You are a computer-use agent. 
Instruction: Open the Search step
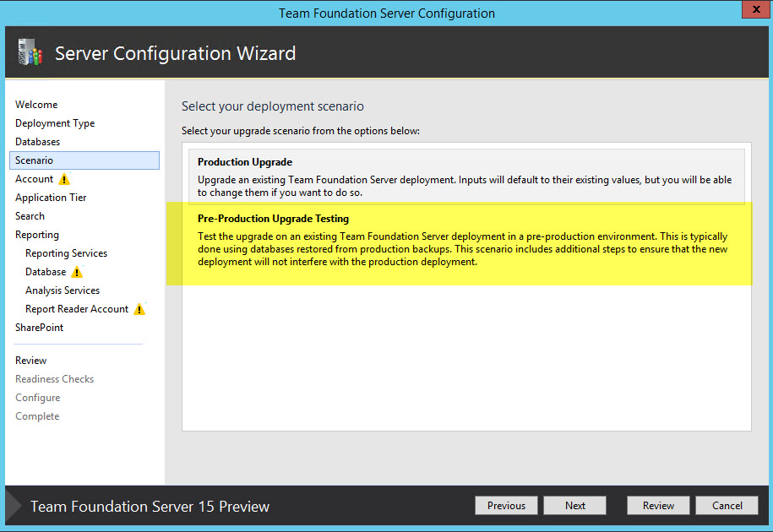pyautogui.click(x=30, y=216)
